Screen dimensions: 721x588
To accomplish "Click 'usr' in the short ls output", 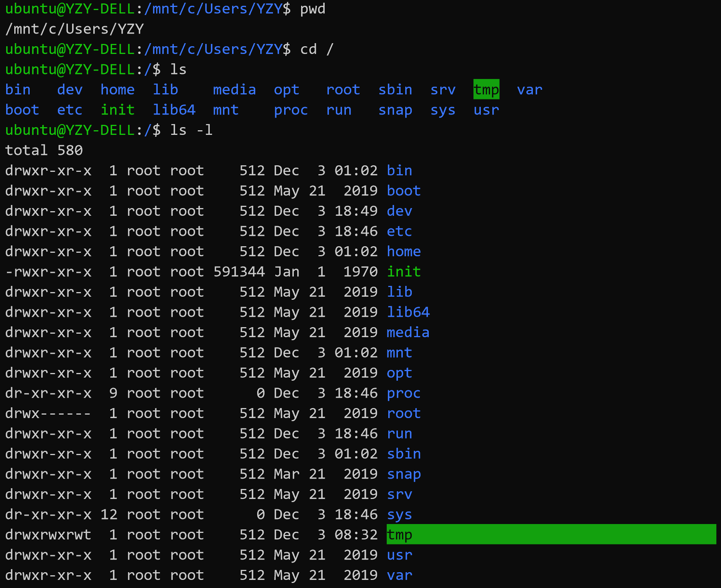I will coord(487,110).
